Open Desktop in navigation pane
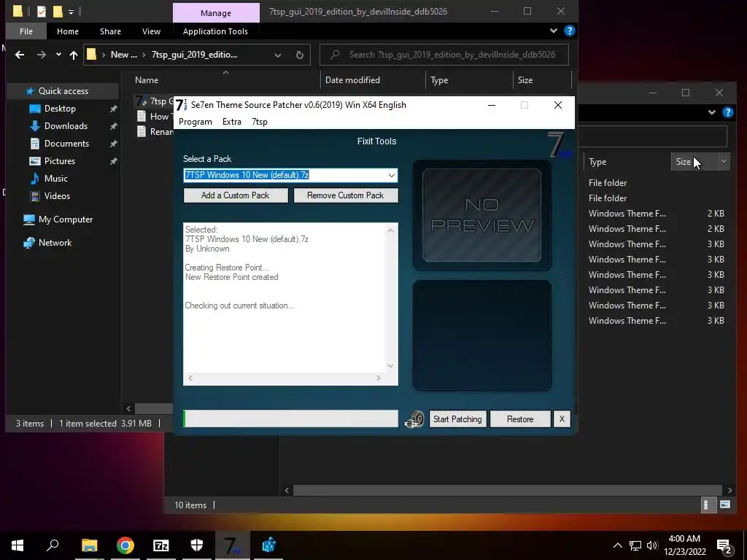 click(x=60, y=109)
